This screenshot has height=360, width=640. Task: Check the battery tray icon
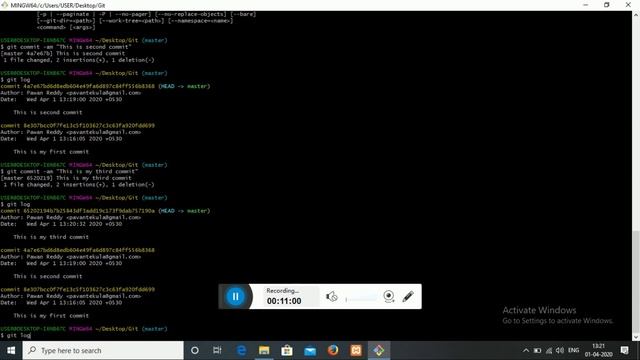click(538, 350)
